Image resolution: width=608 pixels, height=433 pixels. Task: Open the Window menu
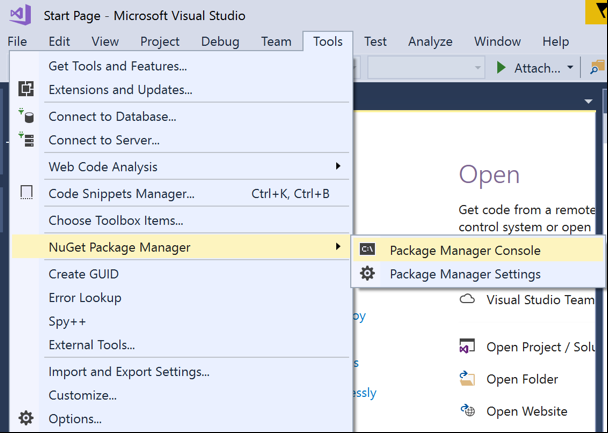[497, 41]
